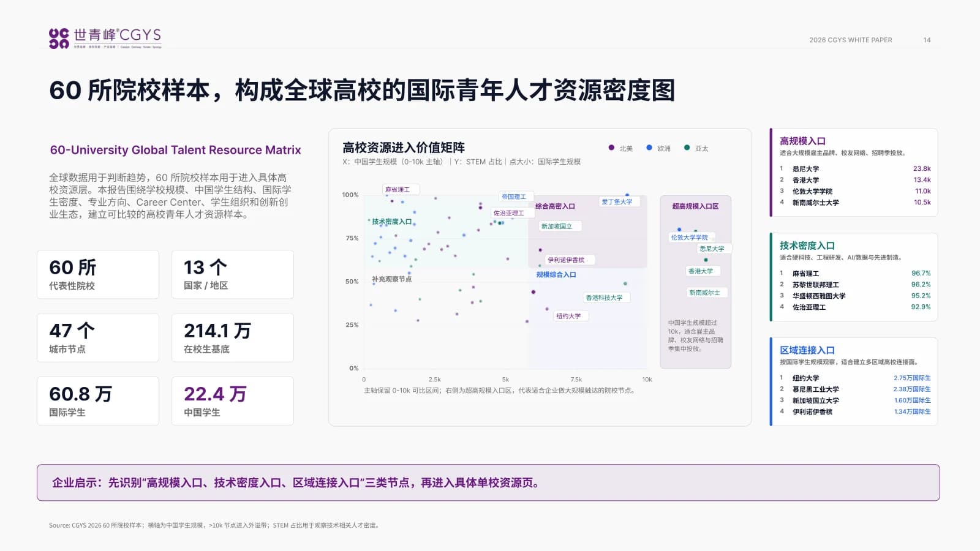Click the '2026 CGYS WHITE PAPER' header text

click(x=851, y=40)
